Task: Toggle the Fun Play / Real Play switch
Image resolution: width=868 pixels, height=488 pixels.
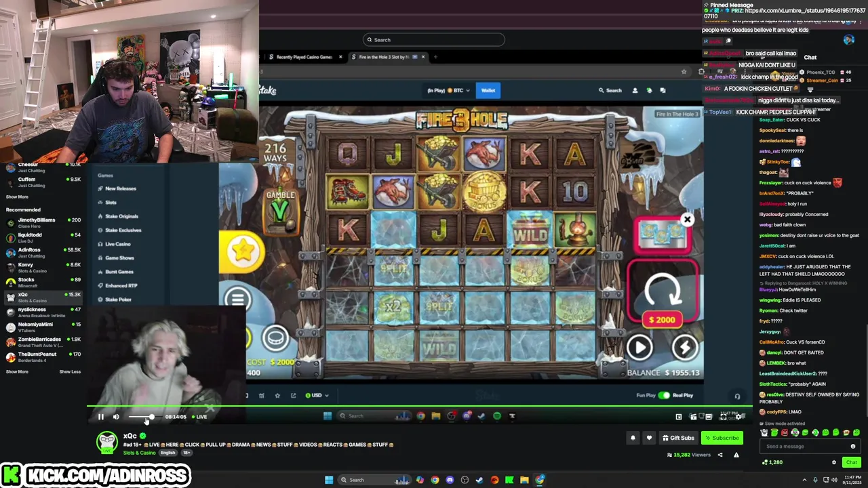Action: point(663,395)
